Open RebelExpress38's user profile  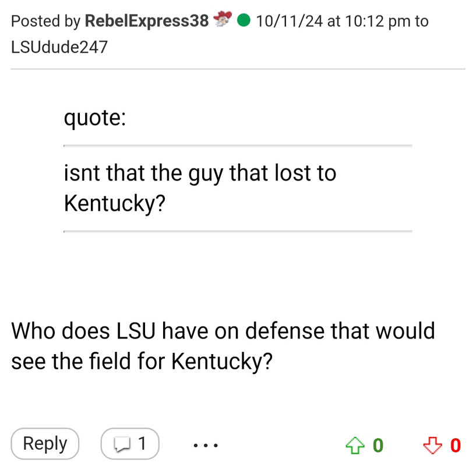click(x=147, y=21)
